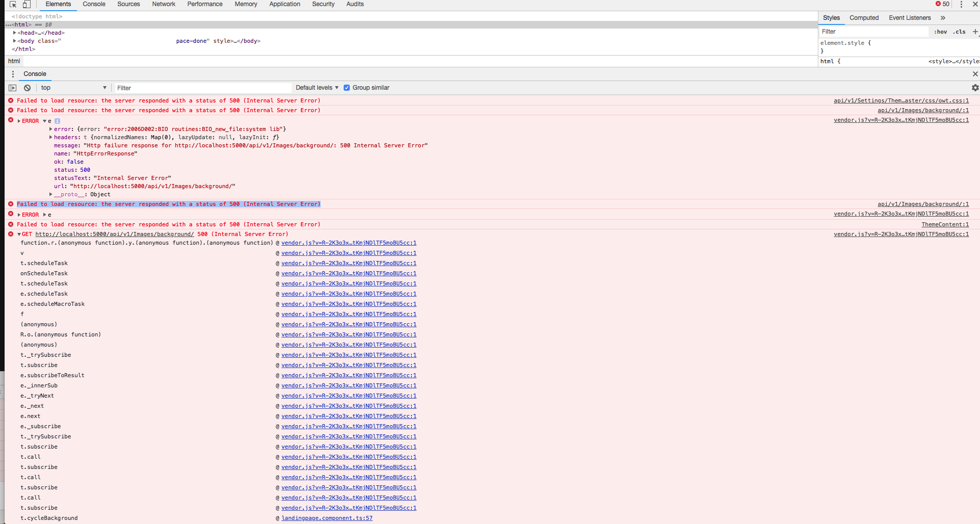Expand the ERROR object disclosure triangle

pyautogui.click(x=19, y=121)
